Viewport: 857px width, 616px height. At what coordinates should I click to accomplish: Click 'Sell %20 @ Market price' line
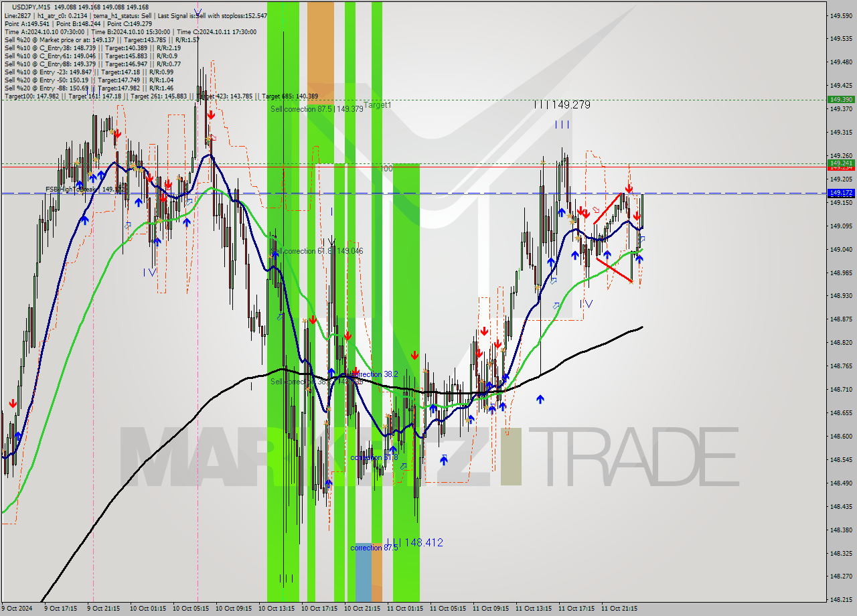(102, 40)
